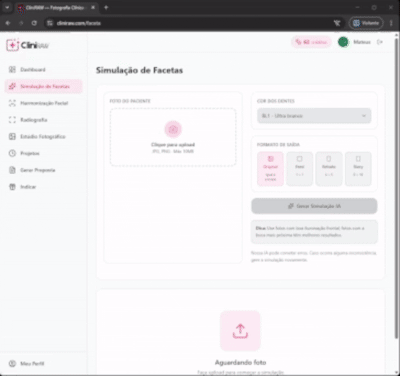Click the Gerar Simulação IA button

coord(314,206)
